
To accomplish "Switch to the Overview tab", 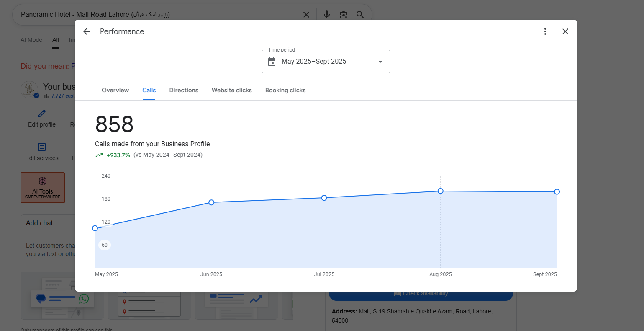I will click(115, 90).
